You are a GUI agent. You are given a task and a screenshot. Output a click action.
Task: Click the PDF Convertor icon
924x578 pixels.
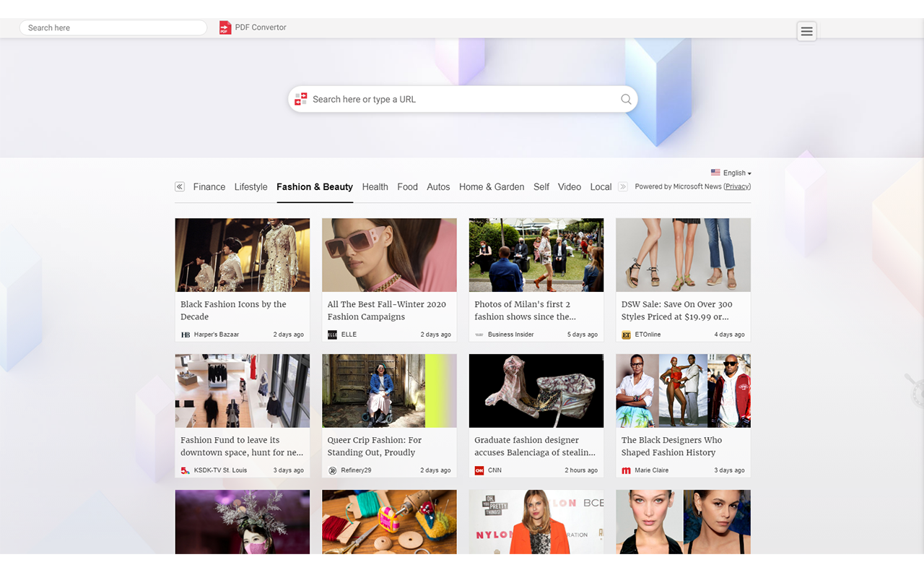(x=225, y=27)
